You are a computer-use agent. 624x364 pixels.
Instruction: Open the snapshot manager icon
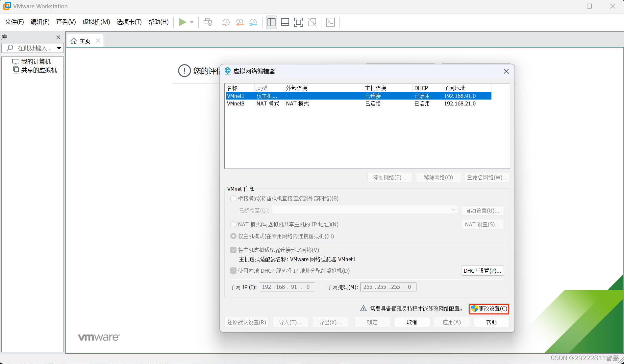[253, 22]
